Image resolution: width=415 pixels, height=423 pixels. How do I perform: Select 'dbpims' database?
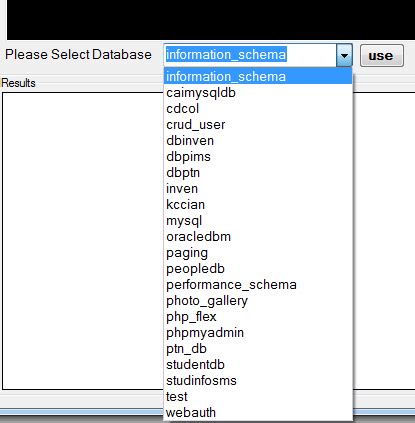(x=258, y=157)
